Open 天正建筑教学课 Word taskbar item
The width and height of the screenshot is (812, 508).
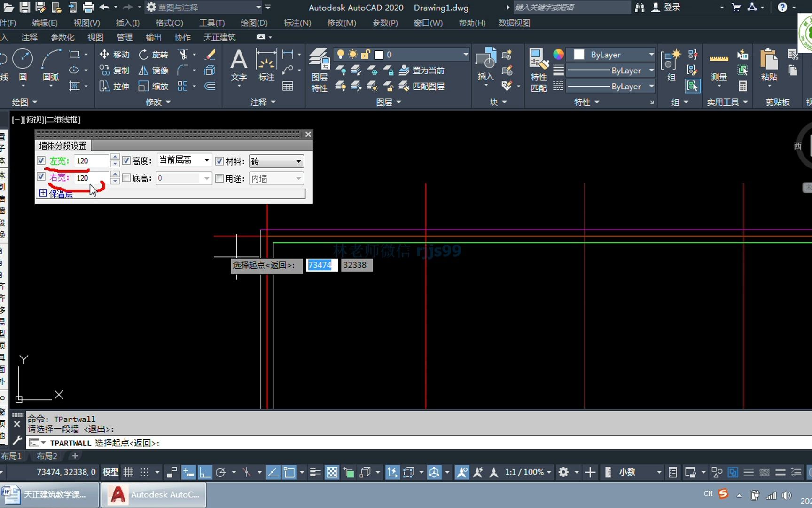(50, 494)
